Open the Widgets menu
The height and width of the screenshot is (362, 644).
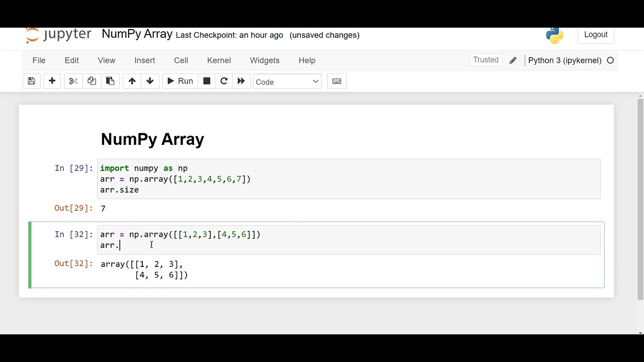pos(265,60)
